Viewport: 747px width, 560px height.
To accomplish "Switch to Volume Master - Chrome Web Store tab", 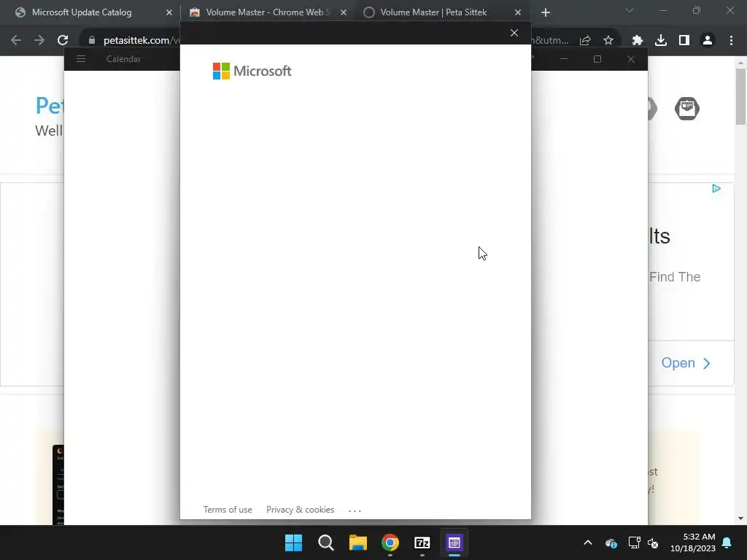I will coord(268,12).
